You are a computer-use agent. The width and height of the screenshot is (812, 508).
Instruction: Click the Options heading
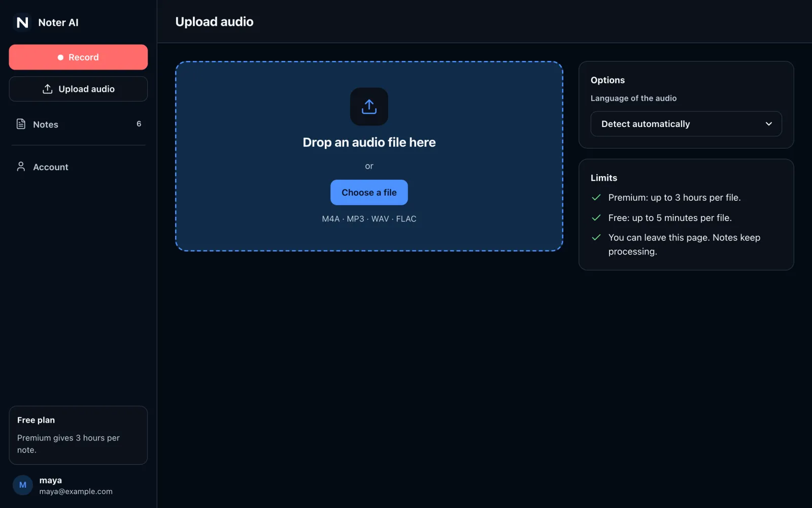point(607,80)
